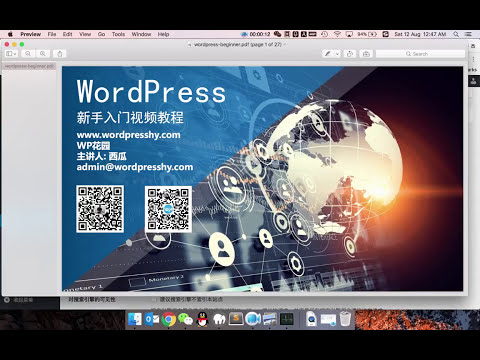Open the sidebar view menu button

click(11, 54)
